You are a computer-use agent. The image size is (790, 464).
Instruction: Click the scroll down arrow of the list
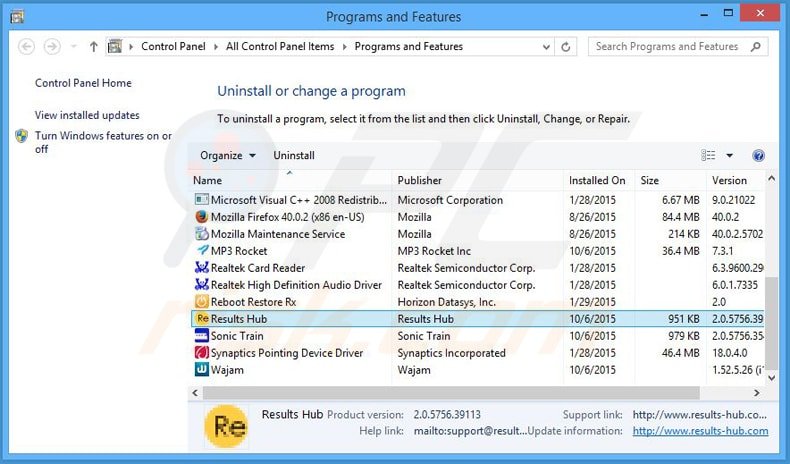(x=771, y=377)
